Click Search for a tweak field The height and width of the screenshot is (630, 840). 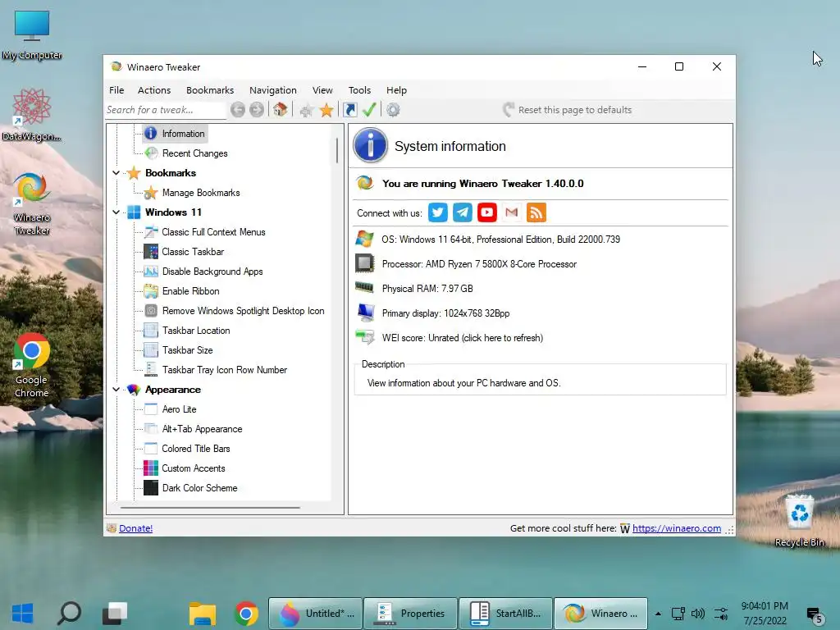(x=166, y=110)
